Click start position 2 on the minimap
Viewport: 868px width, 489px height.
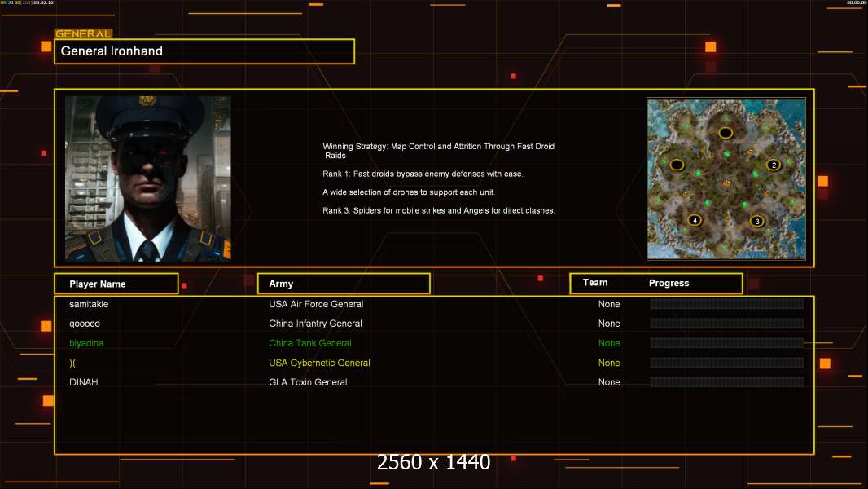(x=773, y=165)
